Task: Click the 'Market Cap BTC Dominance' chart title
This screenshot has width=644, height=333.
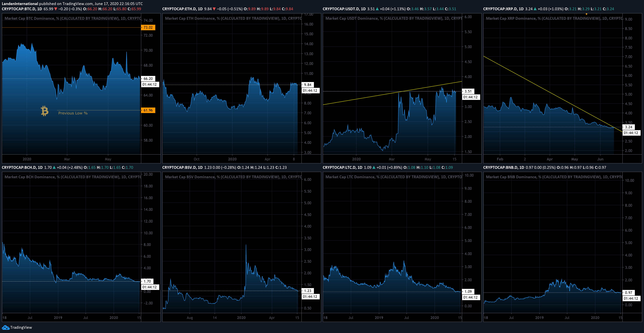Action: click(x=73, y=18)
